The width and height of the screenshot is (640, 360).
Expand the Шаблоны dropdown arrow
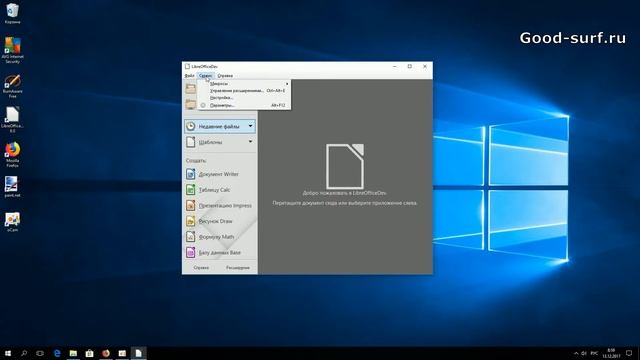[250, 142]
